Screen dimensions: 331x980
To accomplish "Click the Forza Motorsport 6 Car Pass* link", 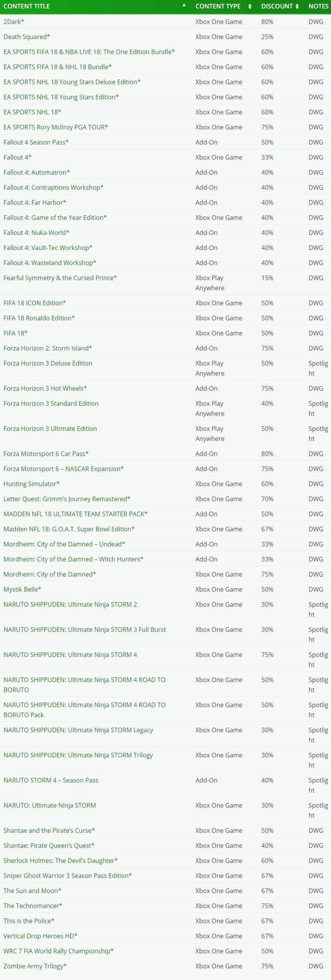I will [46, 454].
